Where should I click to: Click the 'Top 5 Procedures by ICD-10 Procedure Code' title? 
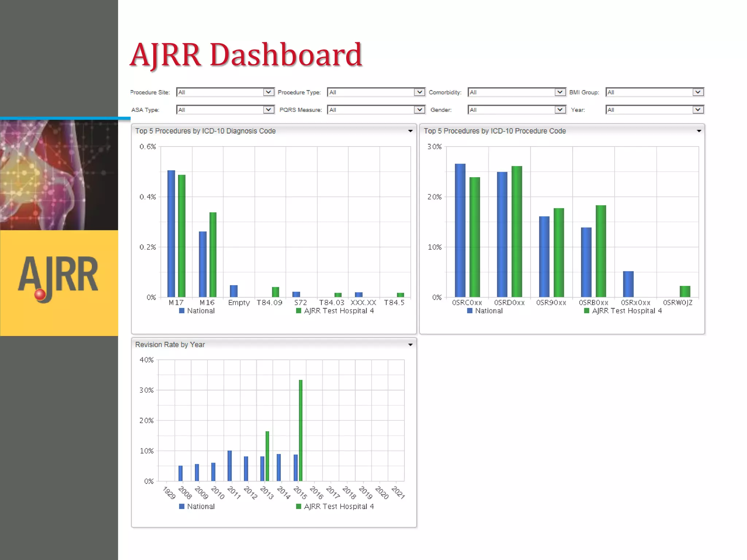coord(495,131)
